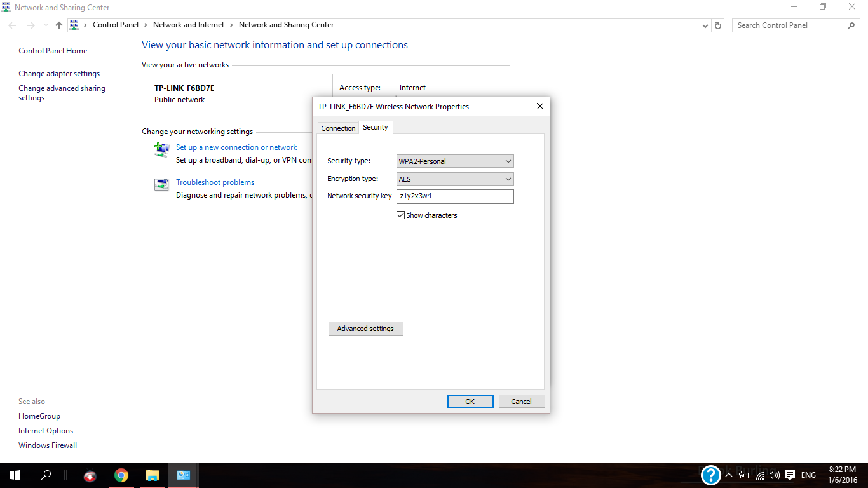
Task: Open Change advanced sharing settings
Action: click(62, 93)
